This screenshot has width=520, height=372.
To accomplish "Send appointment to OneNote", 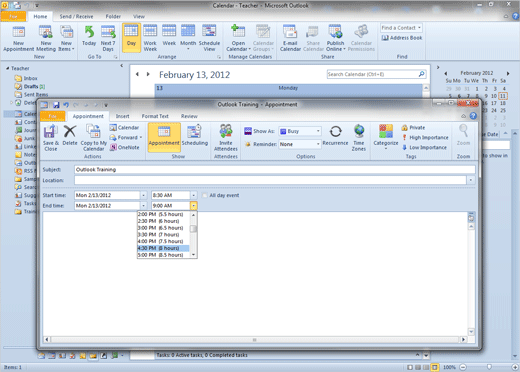I will click(x=125, y=147).
